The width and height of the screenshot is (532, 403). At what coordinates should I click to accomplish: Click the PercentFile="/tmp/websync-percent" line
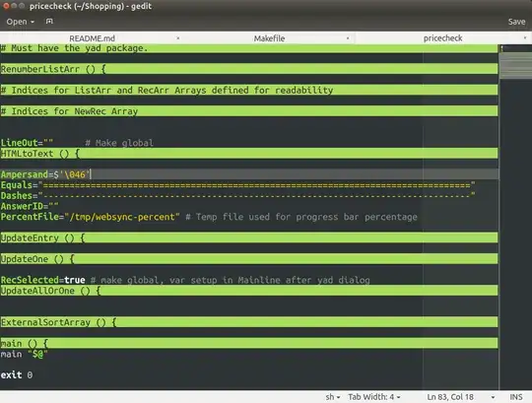pyautogui.click(x=209, y=217)
